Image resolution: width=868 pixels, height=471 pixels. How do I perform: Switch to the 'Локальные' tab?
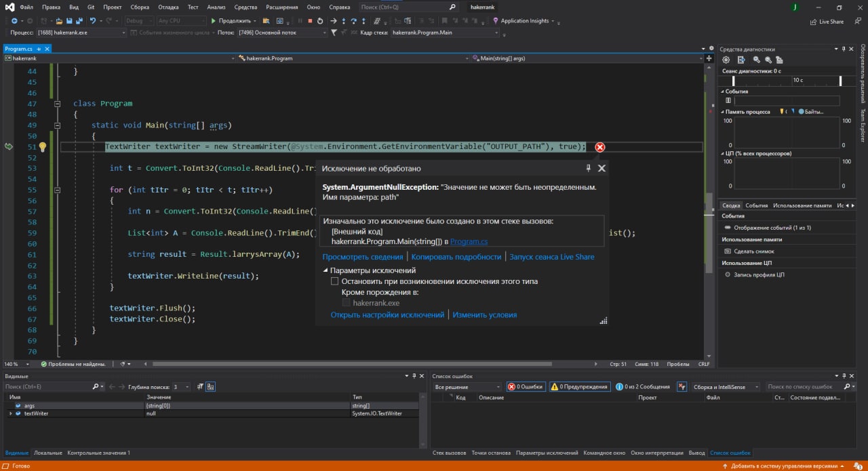(x=47, y=453)
